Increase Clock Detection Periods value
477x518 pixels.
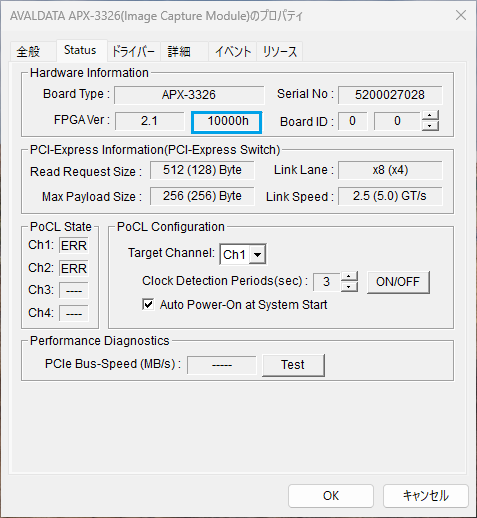(349, 277)
